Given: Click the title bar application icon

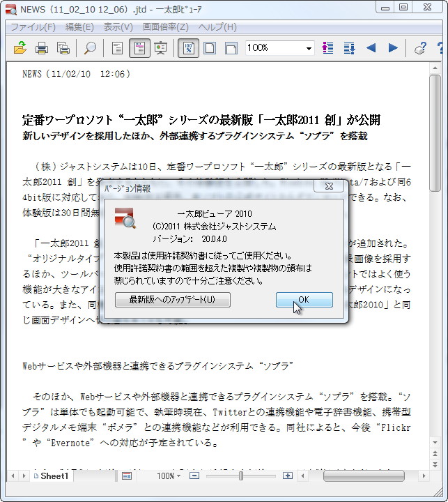Looking at the screenshot, I should click(11, 10).
